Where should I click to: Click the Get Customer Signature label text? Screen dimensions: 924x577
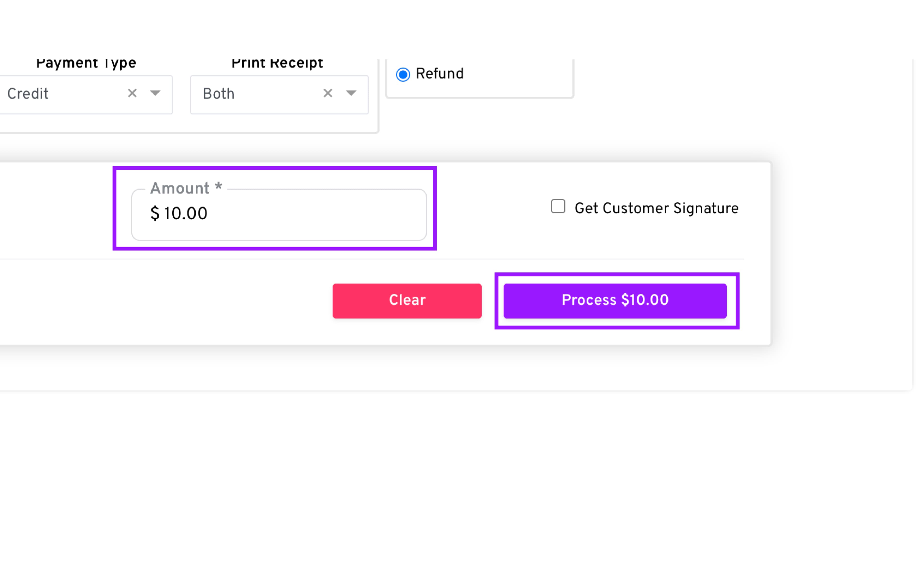[x=656, y=208]
